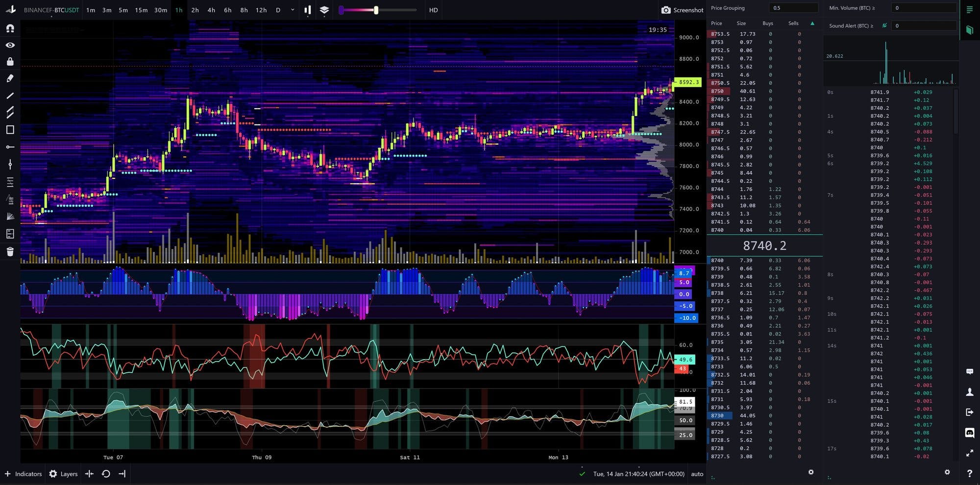Toggle the sound alert mute icon
The height and width of the screenshot is (485, 980).
[884, 25]
